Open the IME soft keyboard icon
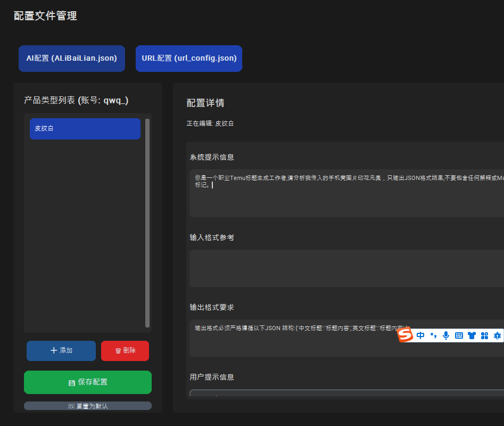This screenshot has height=426, width=504. point(459,335)
